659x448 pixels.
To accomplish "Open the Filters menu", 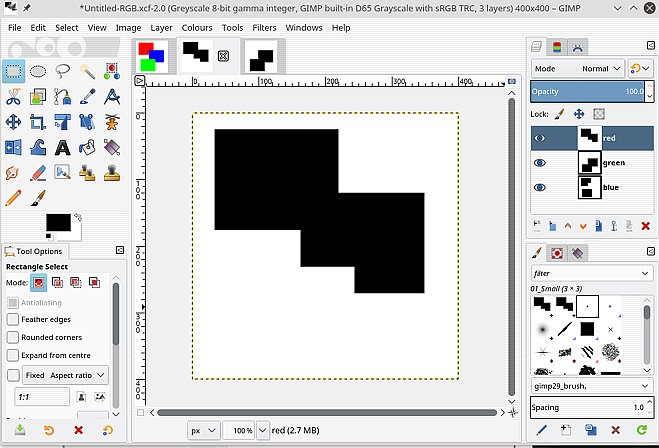I will (x=264, y=28).
